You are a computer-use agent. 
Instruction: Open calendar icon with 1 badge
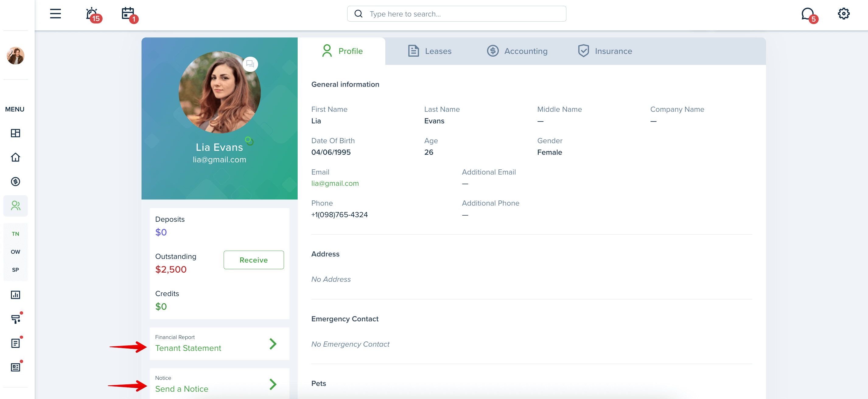(129, 15)
